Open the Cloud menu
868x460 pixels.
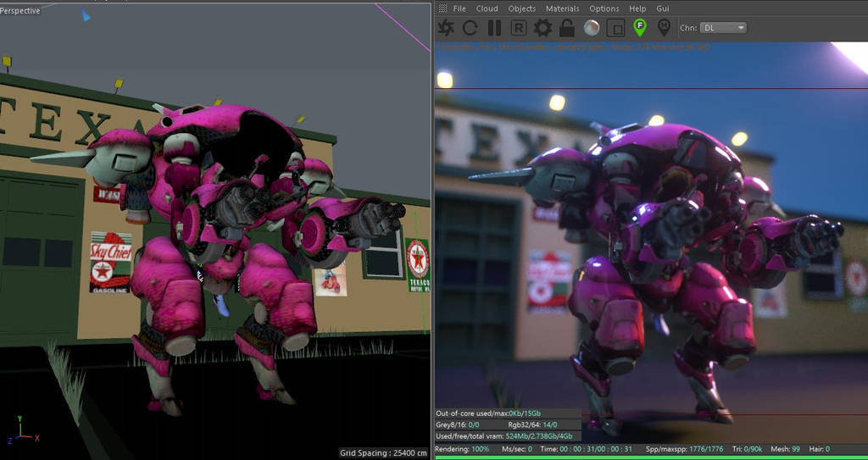[487, 8]
